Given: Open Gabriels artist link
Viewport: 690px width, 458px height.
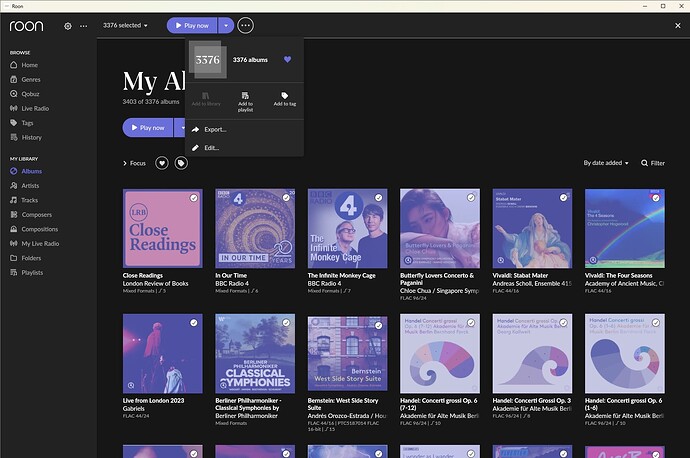Looking at the screenshot, I should pos(134,409).
